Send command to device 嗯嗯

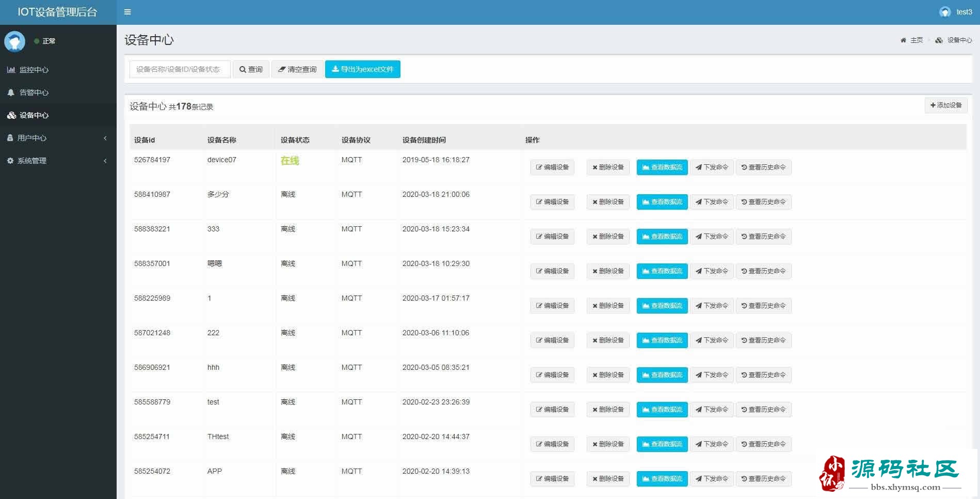coord(712,271)
